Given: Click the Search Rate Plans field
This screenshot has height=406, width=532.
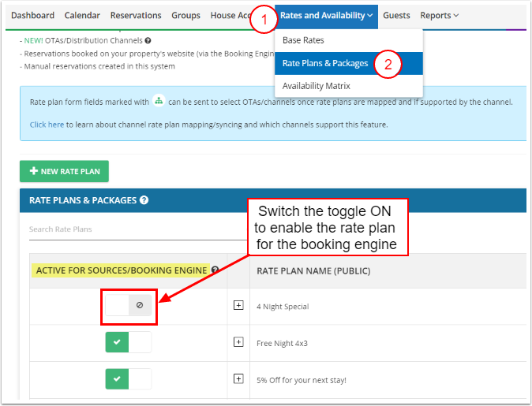Looking at the screenshot, I should tap(134, 229).
